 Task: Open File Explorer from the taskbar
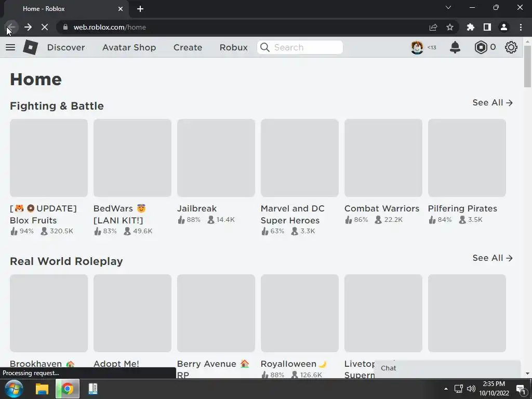(x=42, y=389)
